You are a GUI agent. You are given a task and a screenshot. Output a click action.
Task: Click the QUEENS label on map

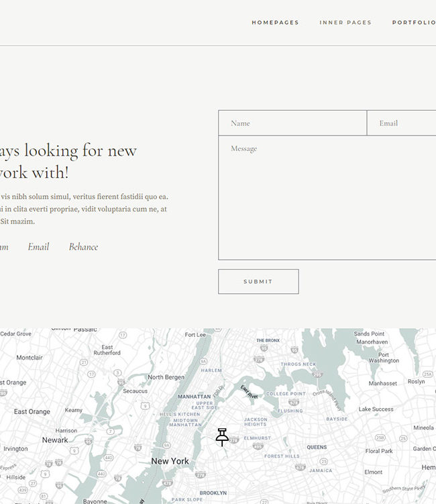tap(317, 447)
